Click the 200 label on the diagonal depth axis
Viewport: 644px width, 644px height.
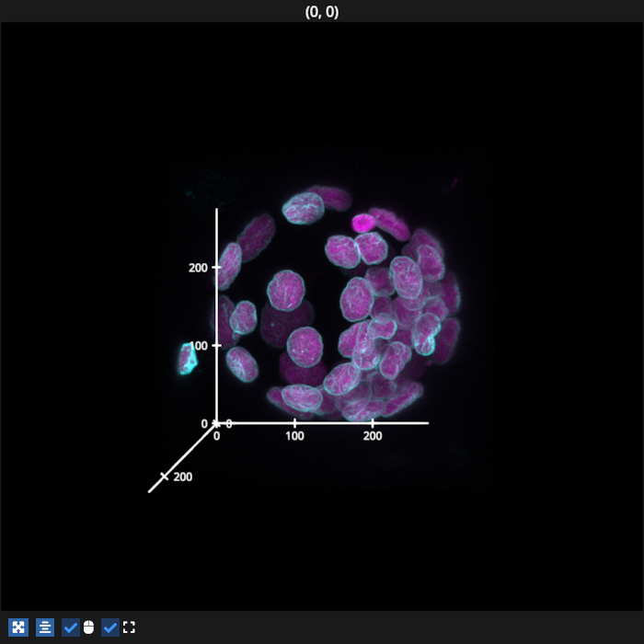(183, 477)
